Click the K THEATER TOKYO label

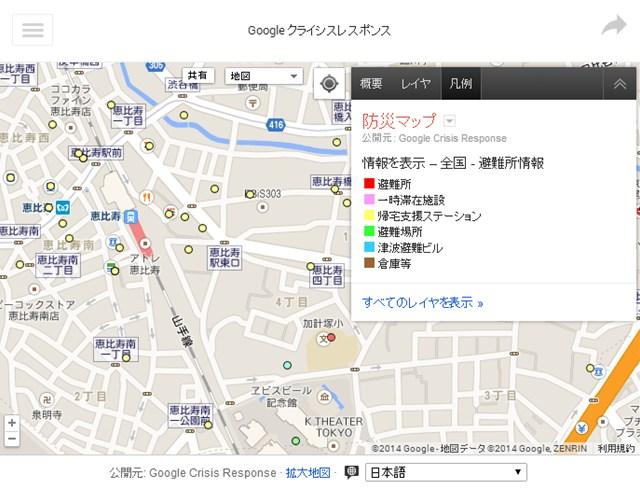(x=334, y=427)
